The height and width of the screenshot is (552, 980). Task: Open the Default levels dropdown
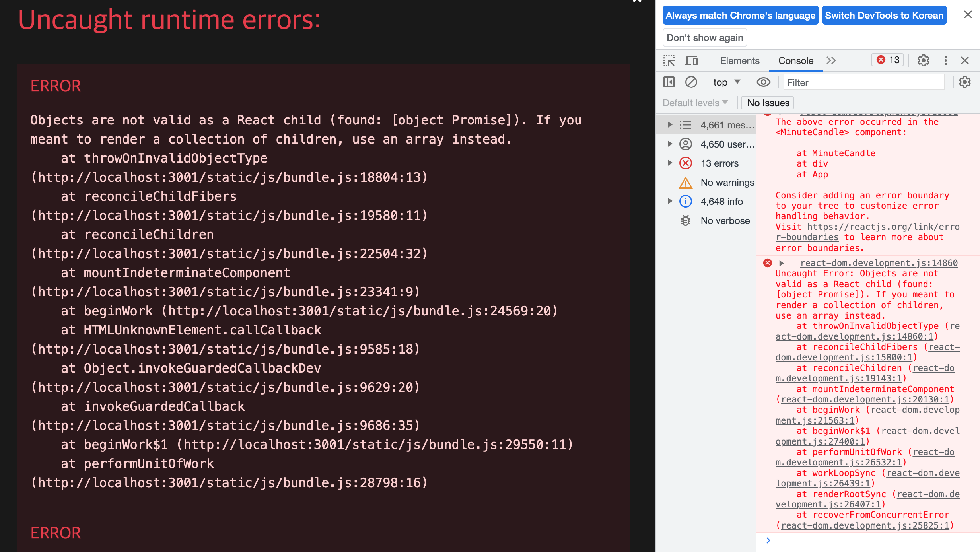coord(695,103)
